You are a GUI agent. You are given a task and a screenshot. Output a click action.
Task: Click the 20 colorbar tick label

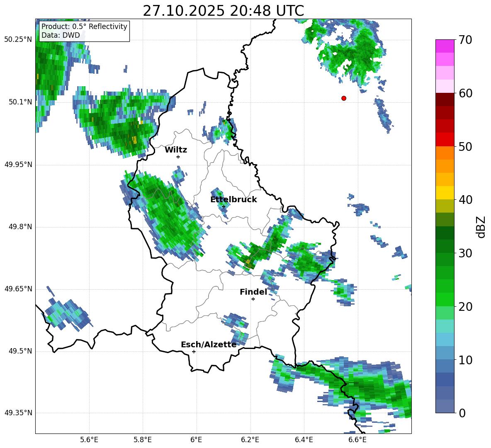click(x=465, y=307)
